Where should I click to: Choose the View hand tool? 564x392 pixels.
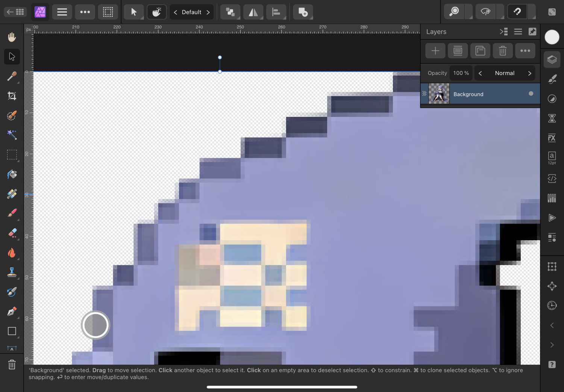pos(12,37)
